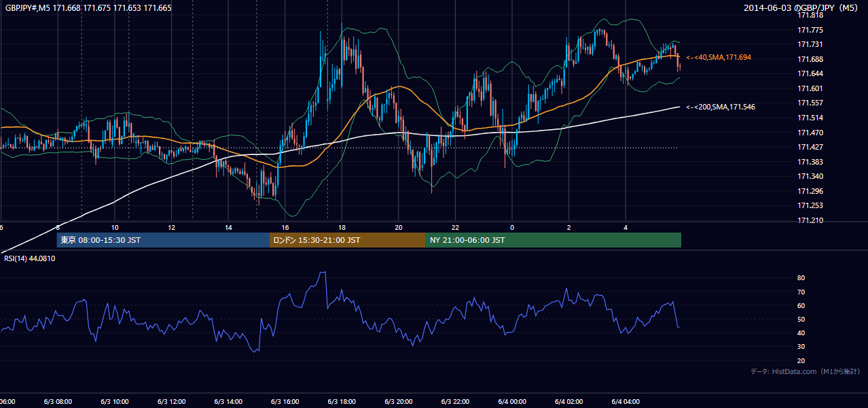Click price axis value 171.557

point(810,103)
